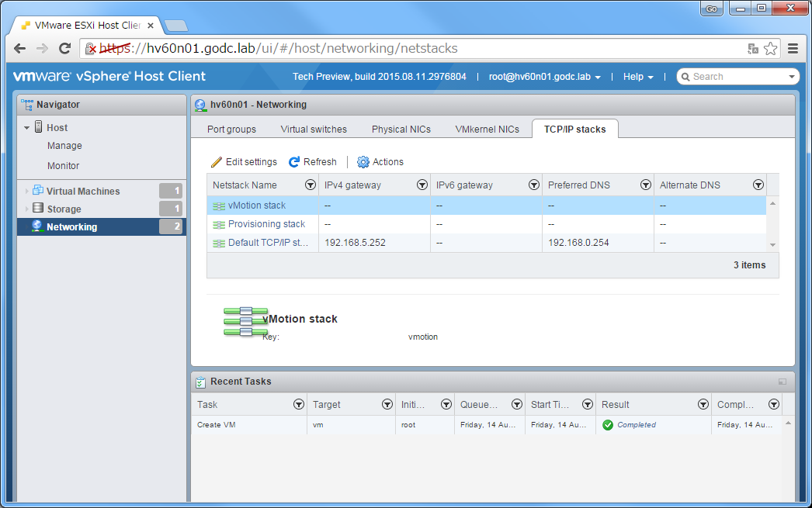Click the Actions gear icon
The width and height of the screenshot is (812, 508).
[363, 162]
